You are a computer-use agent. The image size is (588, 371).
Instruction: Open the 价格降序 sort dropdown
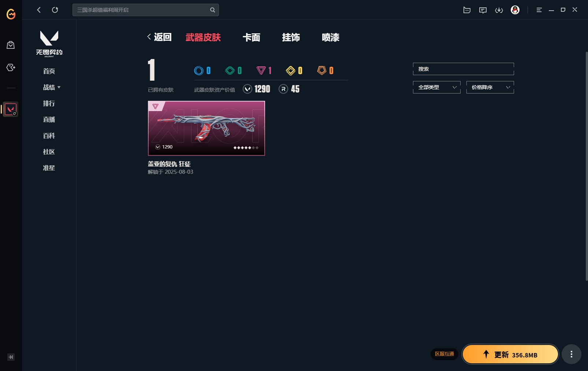click(490, 87)
